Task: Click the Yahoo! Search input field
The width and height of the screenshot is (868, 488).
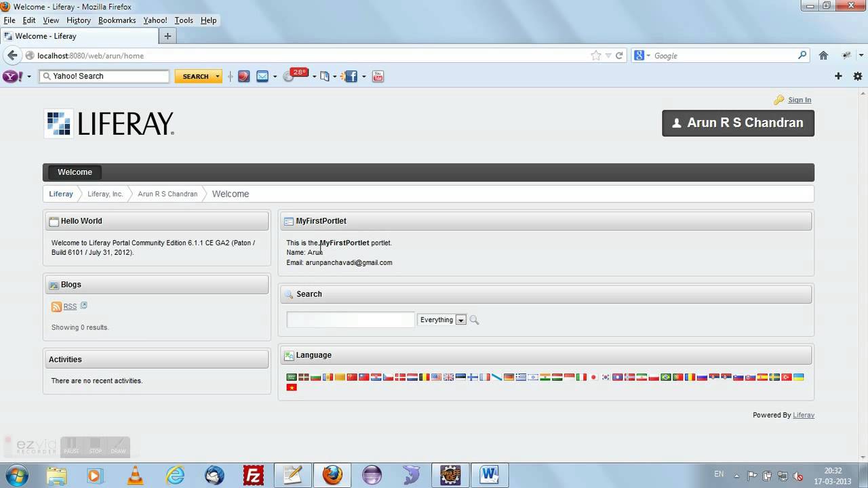Action: coord(104,77)
